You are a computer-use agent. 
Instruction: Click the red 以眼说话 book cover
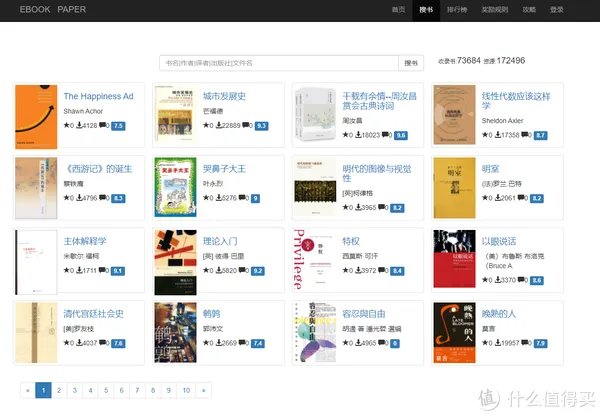pyautogui.click(x=454, y=259)
